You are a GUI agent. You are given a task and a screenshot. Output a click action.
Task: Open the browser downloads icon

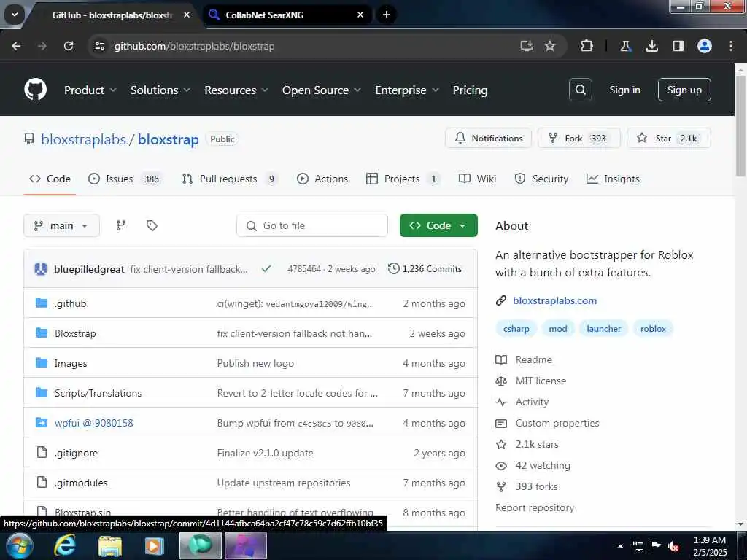(651, 46)
